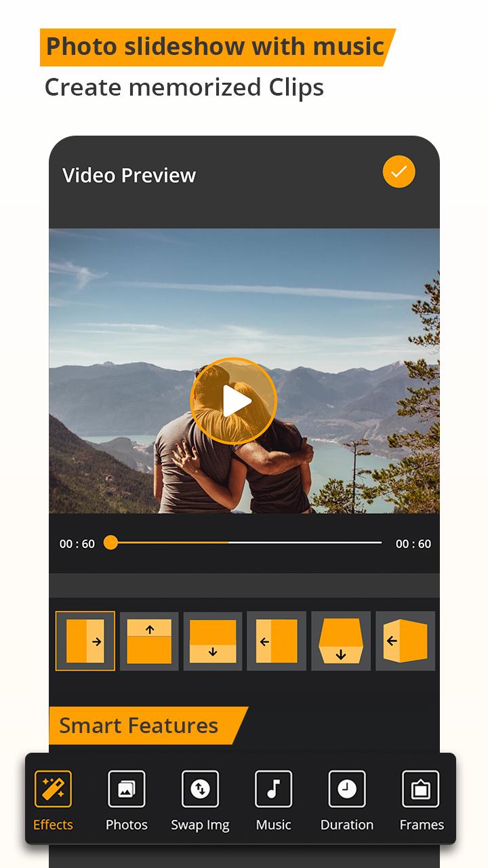Tap the Swap Img icon
The image size is (488, 868).
coord(200,789)
